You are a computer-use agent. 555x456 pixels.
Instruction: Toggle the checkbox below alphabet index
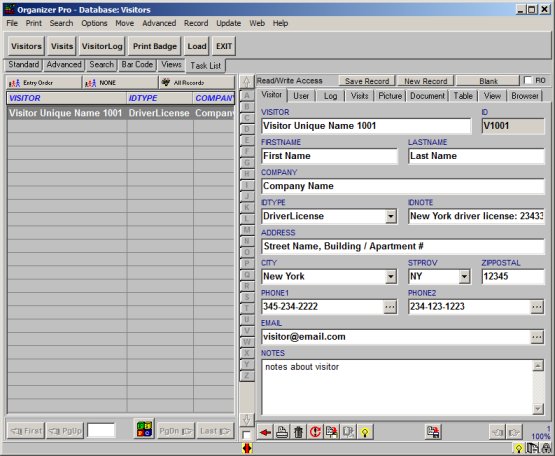[x=246, y=435]
